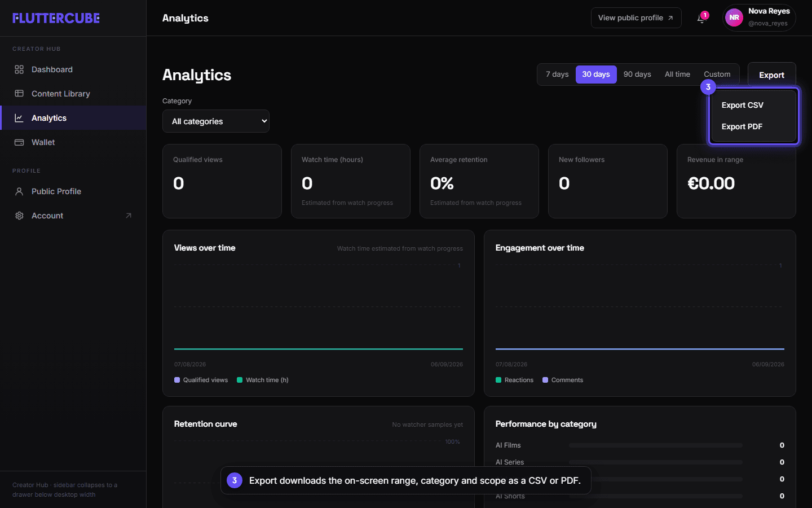Toggle Qualified views legend swatch
This screenshot has height=508, width=812.
pyautogui.click(x=177, y=380)
